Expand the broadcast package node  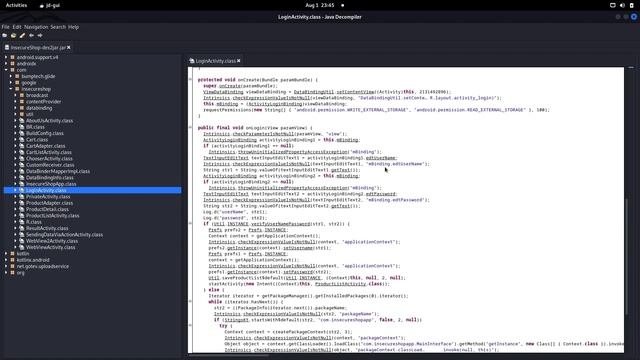16,96
